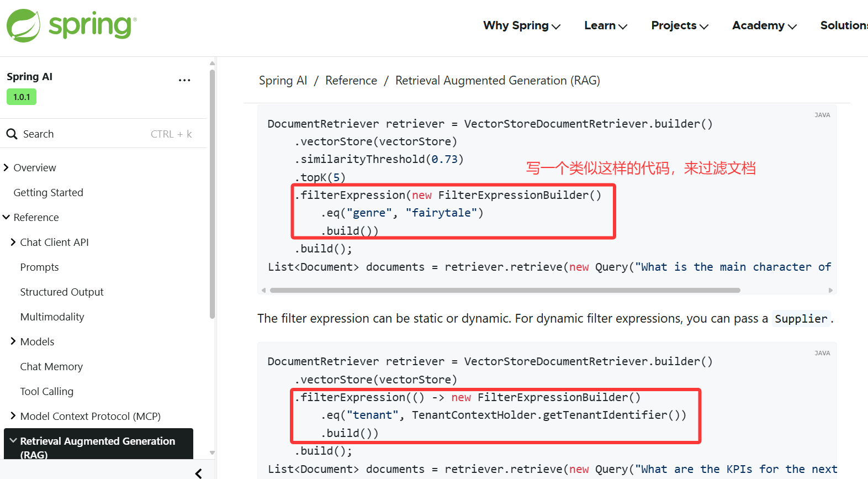Screen dimensions: 868x479
Task: Open the Multimodality page
Action: coord(52,317)
